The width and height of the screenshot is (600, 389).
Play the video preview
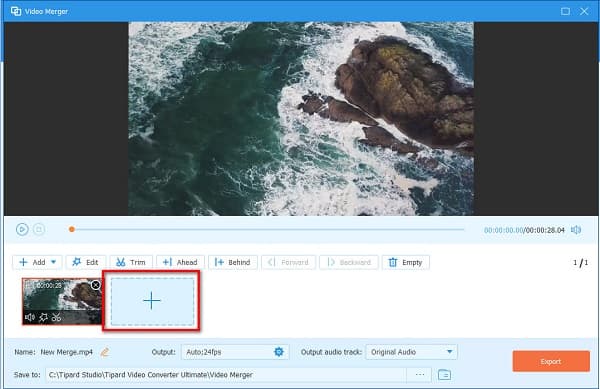[22, 229]
